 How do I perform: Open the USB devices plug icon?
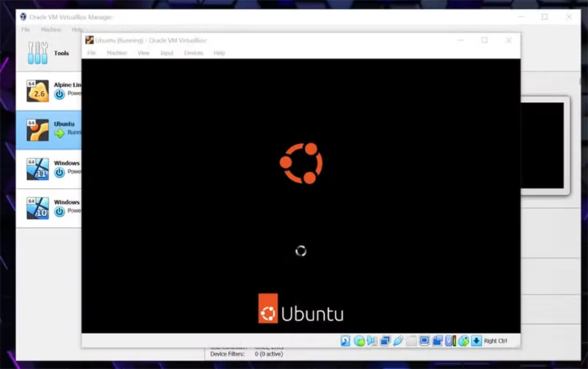pos(398,340)
